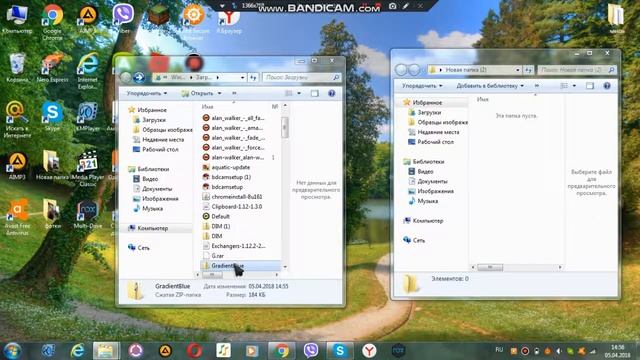Refresh the Новая папка (2) window
640x360 pixels.
[x=529, y=70]
